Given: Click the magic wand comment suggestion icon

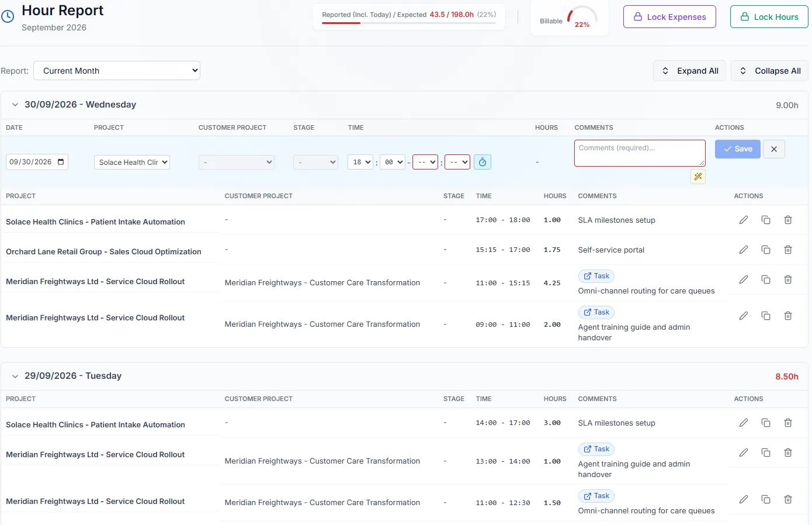Looking at the screenshot, I should 698,177.
